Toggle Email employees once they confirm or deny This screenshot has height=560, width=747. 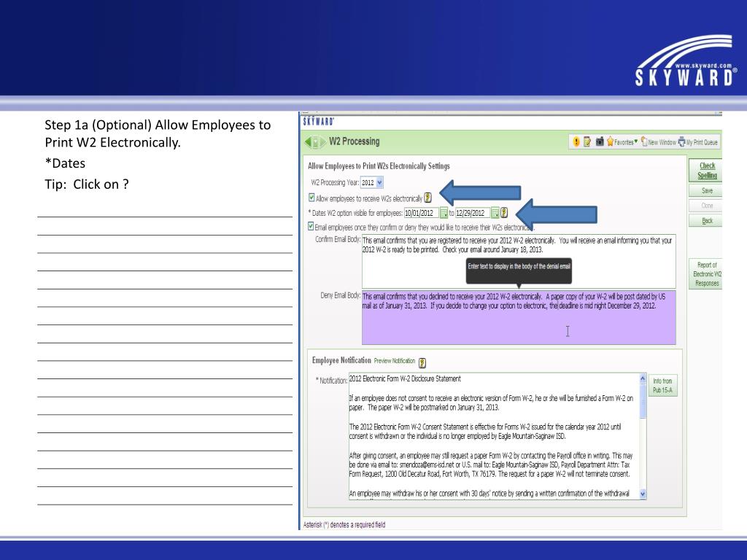[x=311, y=227]
